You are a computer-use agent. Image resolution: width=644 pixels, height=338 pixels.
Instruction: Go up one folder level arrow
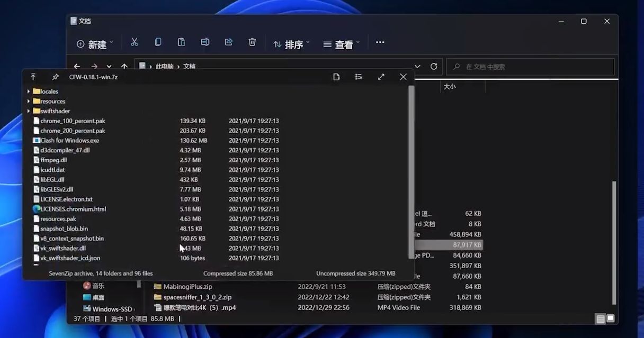coord(124,67)
